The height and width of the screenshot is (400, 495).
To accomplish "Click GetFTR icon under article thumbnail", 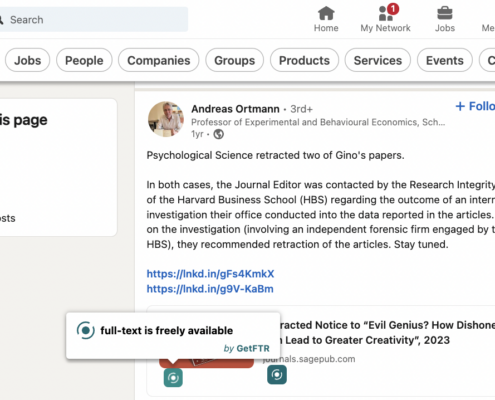I will pos(173,378).
